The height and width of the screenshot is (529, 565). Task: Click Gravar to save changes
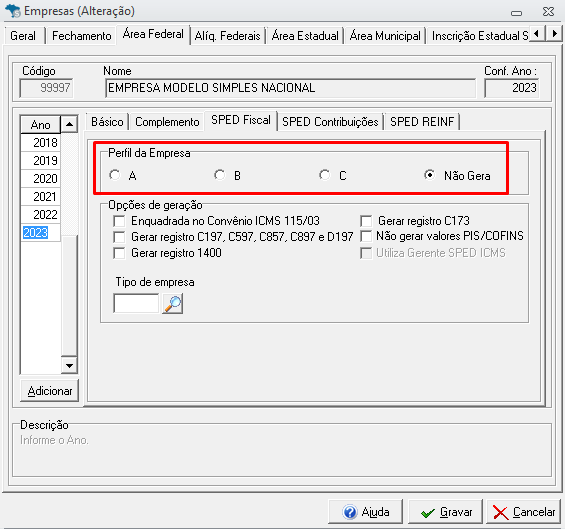445,512
